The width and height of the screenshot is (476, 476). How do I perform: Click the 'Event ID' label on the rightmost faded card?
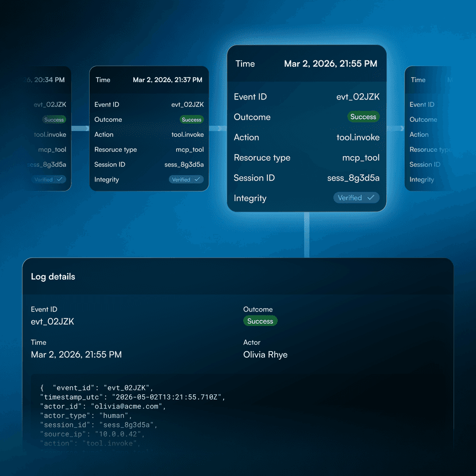422,105
